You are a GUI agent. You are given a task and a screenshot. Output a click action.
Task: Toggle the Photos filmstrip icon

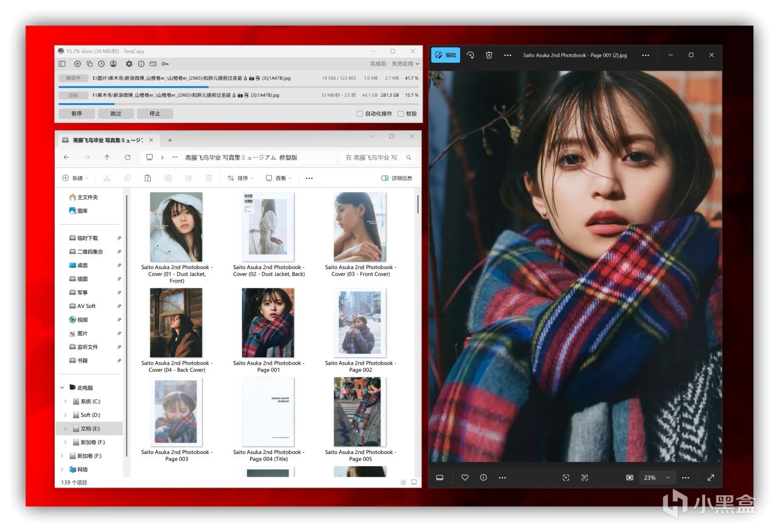pos(440,478)
